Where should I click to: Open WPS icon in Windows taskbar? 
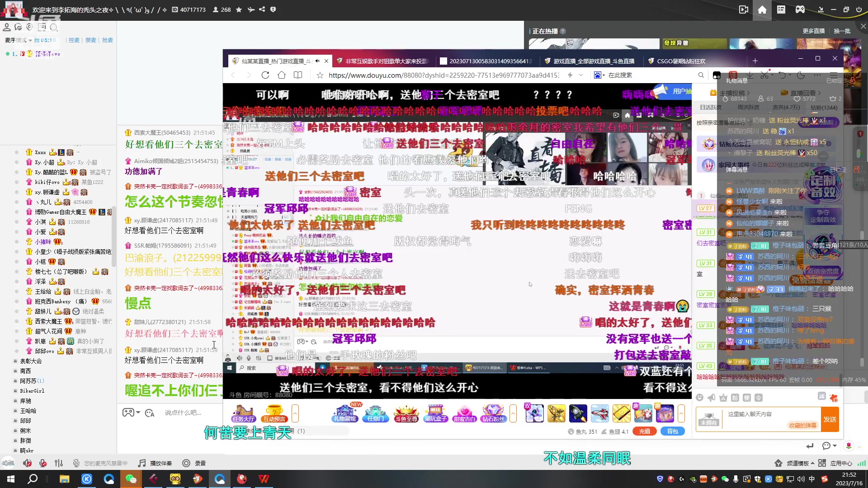pyautogui.click(x=264, y=479)
